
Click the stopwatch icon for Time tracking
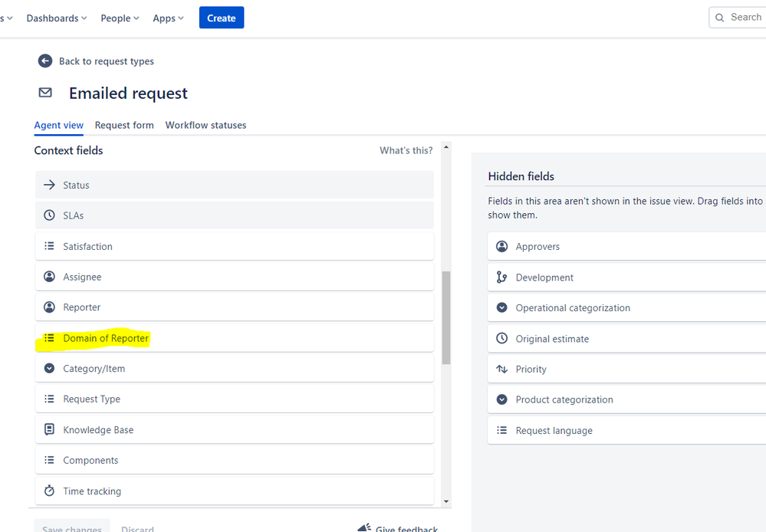49,491
